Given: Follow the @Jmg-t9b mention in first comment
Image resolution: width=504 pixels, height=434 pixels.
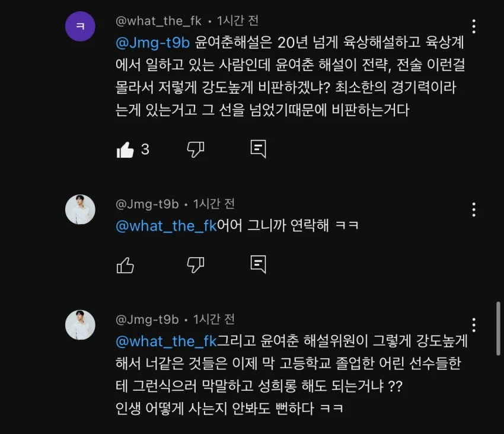Looking at the screenshot, I should 152,43.
